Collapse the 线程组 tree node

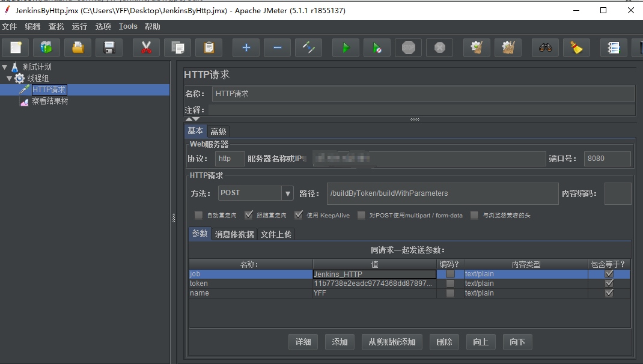click(9, 78)
